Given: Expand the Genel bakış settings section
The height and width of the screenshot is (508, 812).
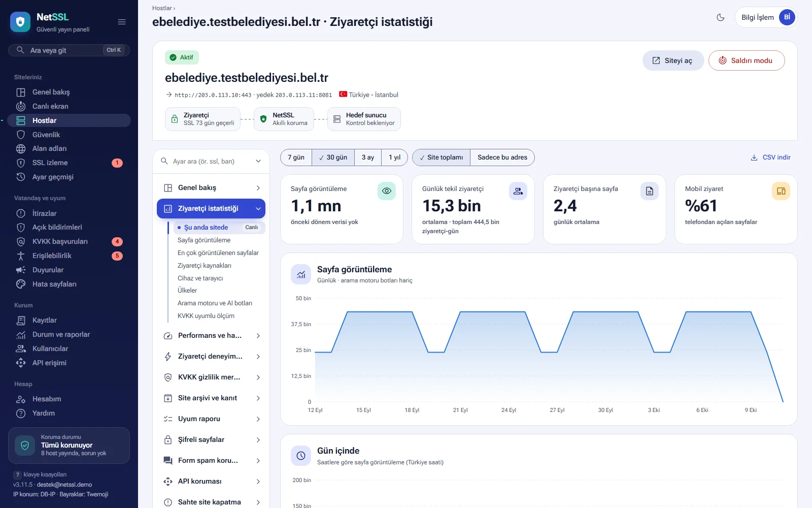Looking at the screenshot, I should point(211,188).
